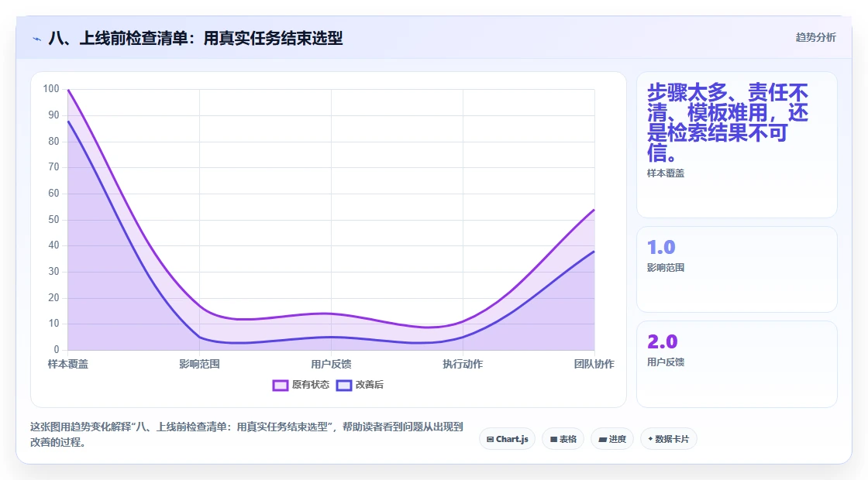Select the 数据卡片 tag chip
868x480 pixels.
(668, 439)
